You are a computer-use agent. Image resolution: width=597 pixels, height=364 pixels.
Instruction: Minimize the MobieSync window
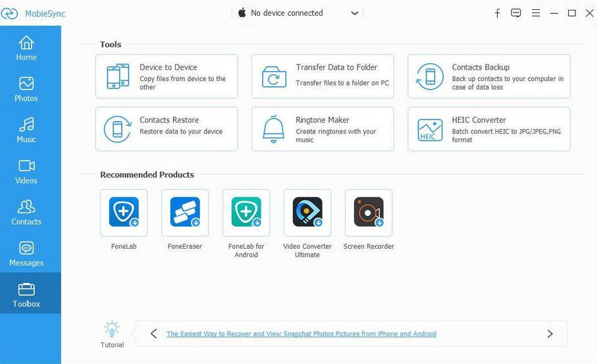click(554, 13)
